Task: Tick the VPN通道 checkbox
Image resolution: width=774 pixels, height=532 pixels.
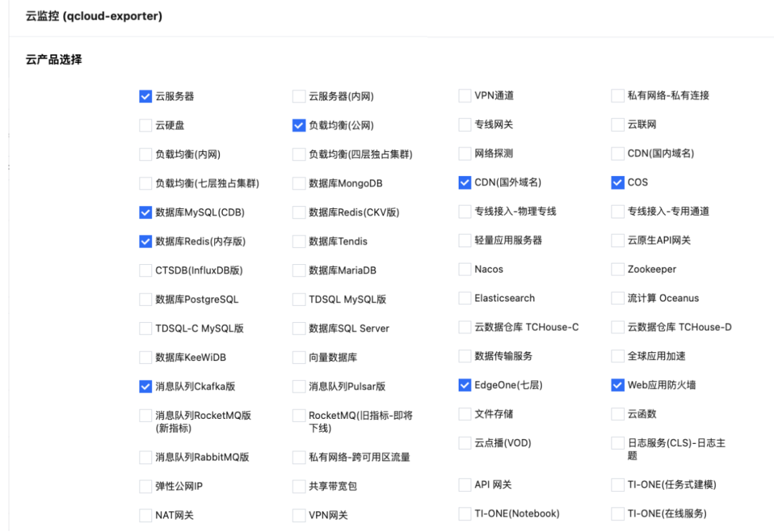Action: [464, 96]
